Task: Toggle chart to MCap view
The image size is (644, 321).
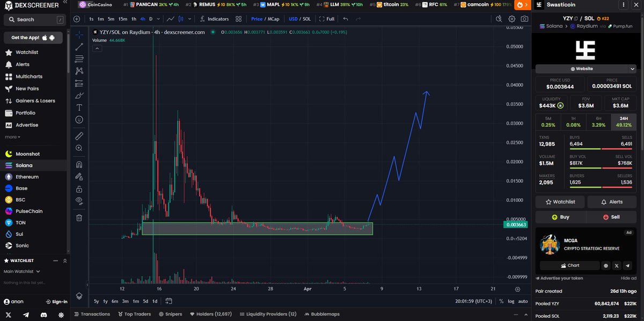Action: tap(274, 19)
